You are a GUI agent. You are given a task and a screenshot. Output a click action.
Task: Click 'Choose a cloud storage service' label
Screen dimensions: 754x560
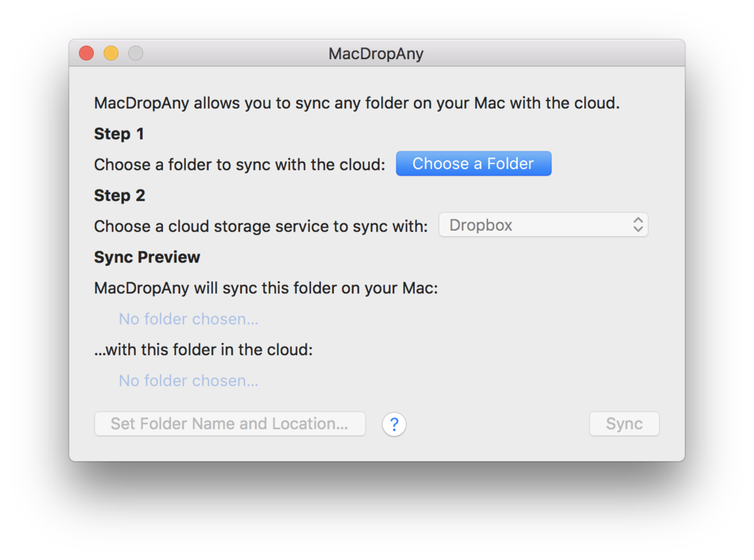tap(261, 226)
